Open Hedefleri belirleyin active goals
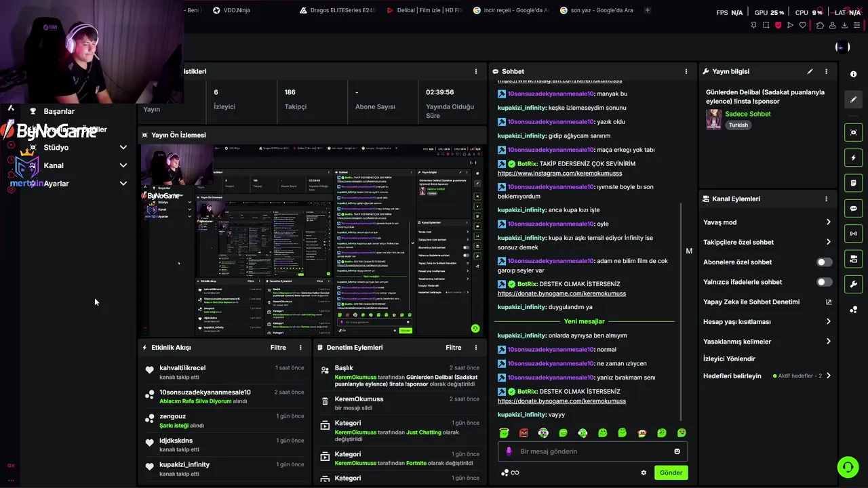The height and width of the screenshot is (488, 868). [767, 376]
